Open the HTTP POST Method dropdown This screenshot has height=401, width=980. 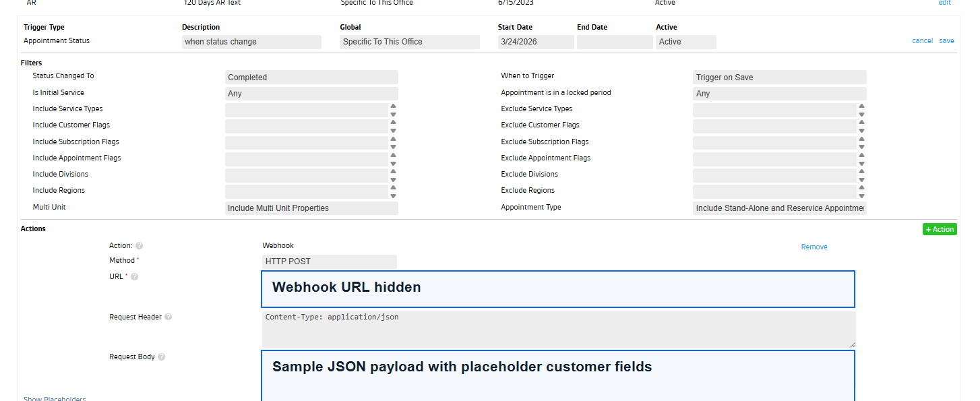330,261
